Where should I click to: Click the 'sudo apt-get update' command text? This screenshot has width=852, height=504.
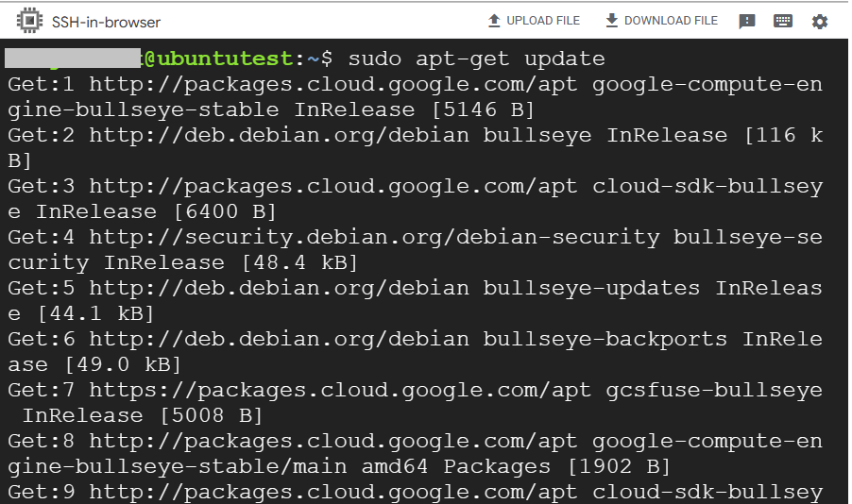point(476,59)
